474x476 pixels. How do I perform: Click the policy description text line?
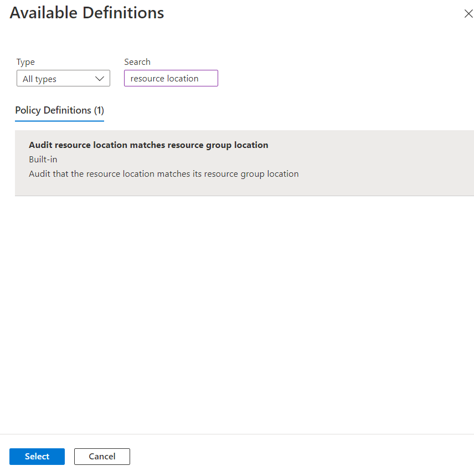[x=163, y=174]
